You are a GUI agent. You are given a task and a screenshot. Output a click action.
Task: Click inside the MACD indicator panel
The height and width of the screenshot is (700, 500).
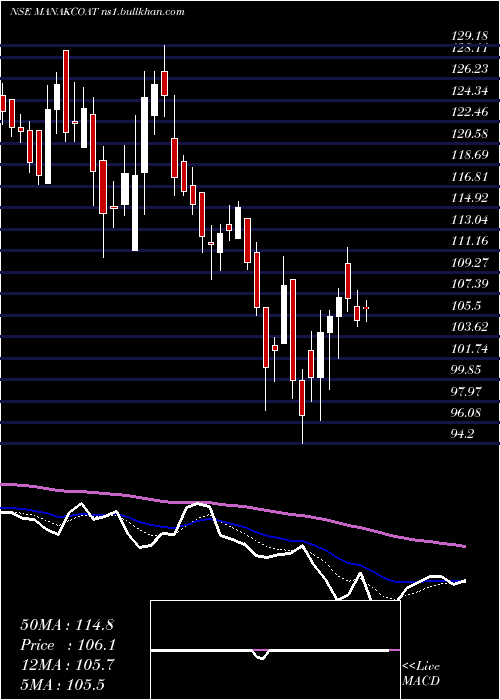click(x=275, y=650)
